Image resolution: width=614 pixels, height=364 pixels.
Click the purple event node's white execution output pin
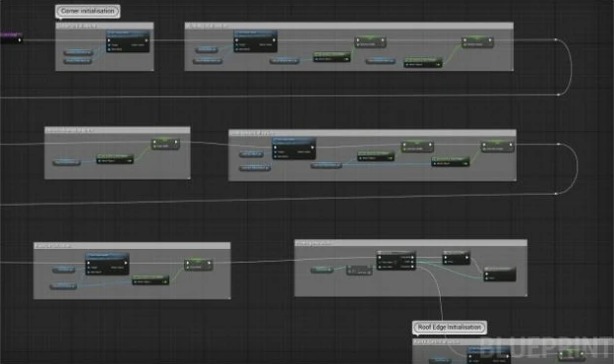[x=20, y=40]
